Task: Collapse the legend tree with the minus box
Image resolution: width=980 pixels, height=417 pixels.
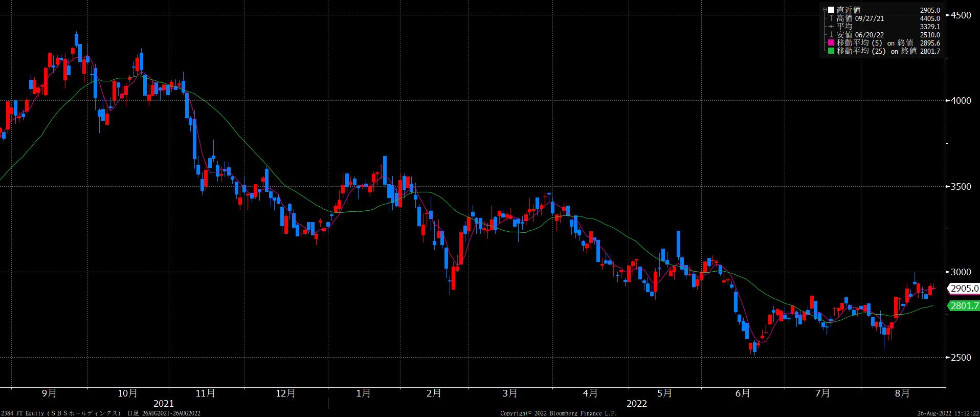Action: pos(824,10)
